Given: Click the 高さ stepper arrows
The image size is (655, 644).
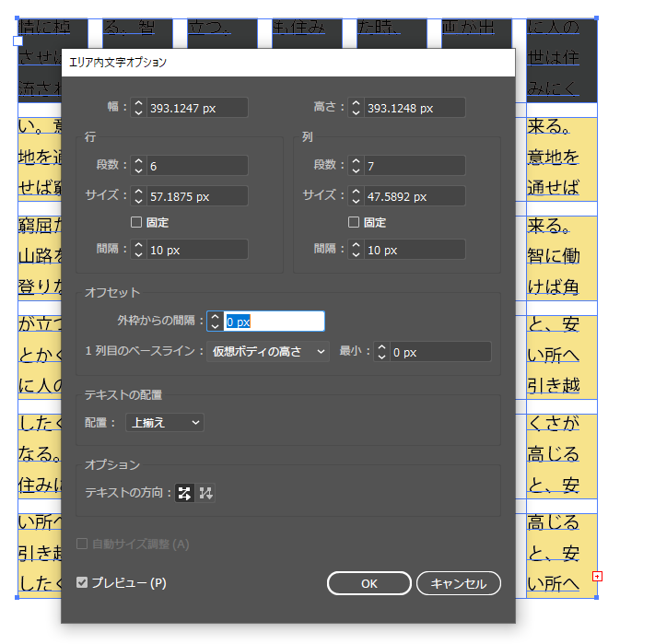Looking at the screenshot, I should [x=356, y=108].
